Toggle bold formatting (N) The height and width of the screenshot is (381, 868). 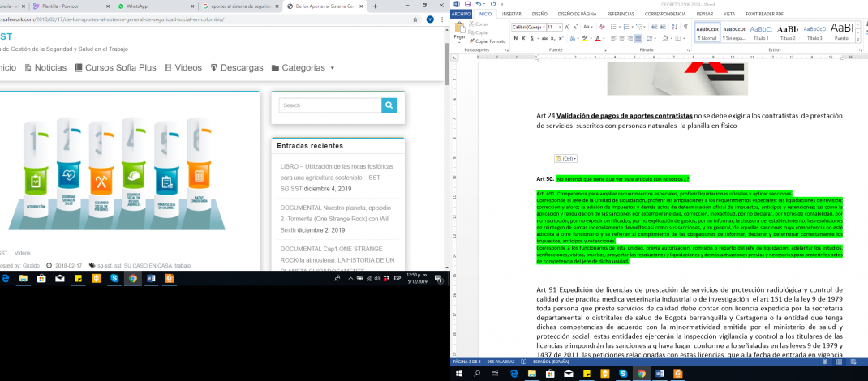516,38
